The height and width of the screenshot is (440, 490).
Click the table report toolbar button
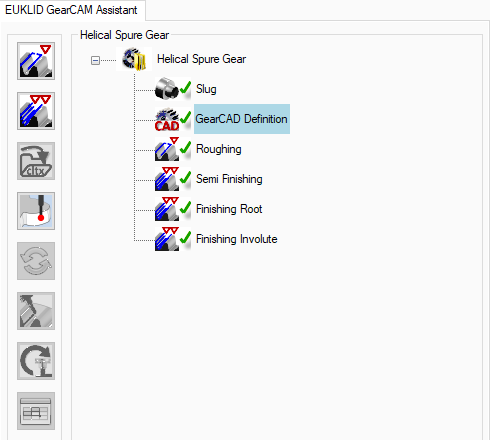[36, 411]
